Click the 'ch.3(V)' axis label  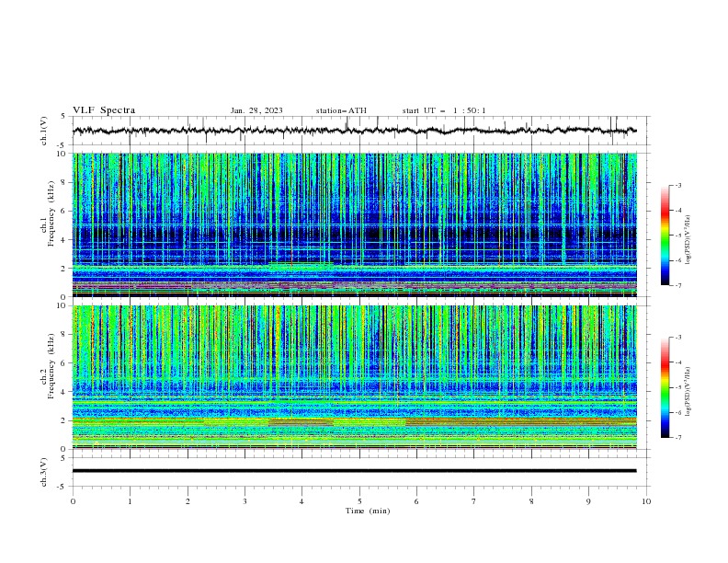click(x=44, y=472)
